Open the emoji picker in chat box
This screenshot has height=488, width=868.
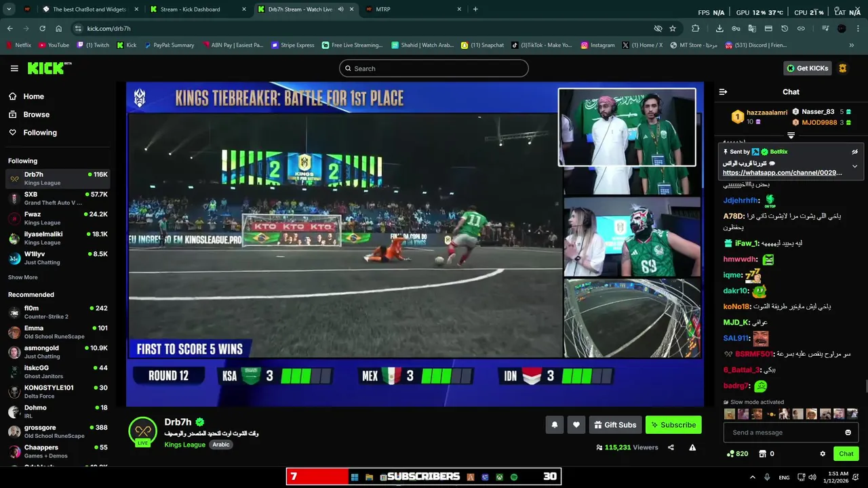(848, 432)
